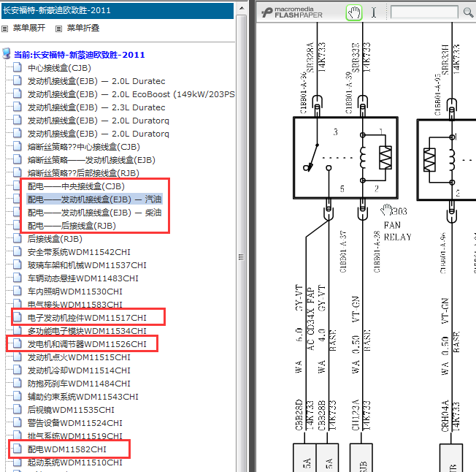Open 发动机接线盒(EJB) — 2.0L EcoBoost item

[131, 94]
